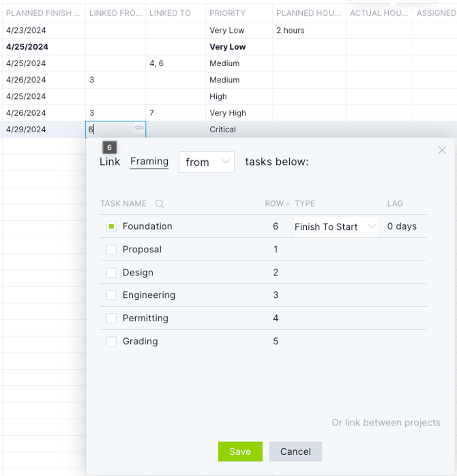Click Or link between projects link

(x=386, y=423)
